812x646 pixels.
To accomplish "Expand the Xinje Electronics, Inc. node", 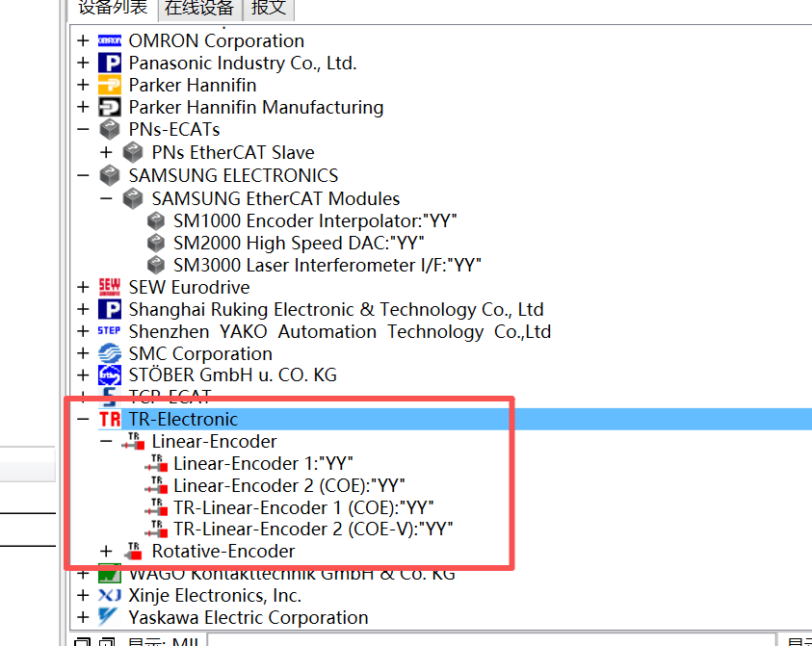I will point(83,595).
